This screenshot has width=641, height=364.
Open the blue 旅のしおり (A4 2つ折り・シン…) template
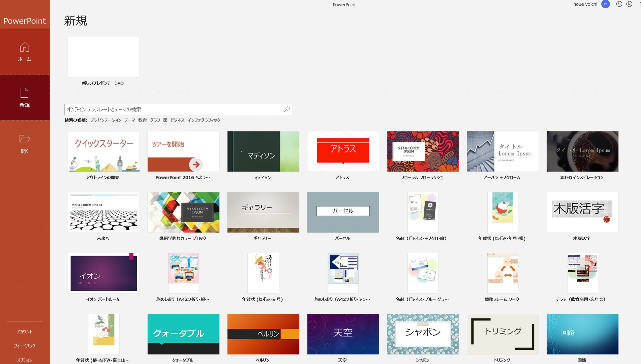pos(343,273)
